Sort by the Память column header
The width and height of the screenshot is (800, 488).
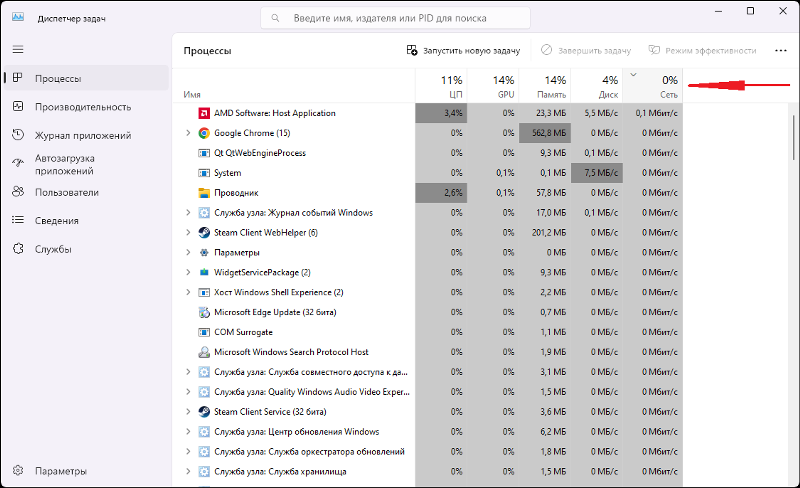545,86
